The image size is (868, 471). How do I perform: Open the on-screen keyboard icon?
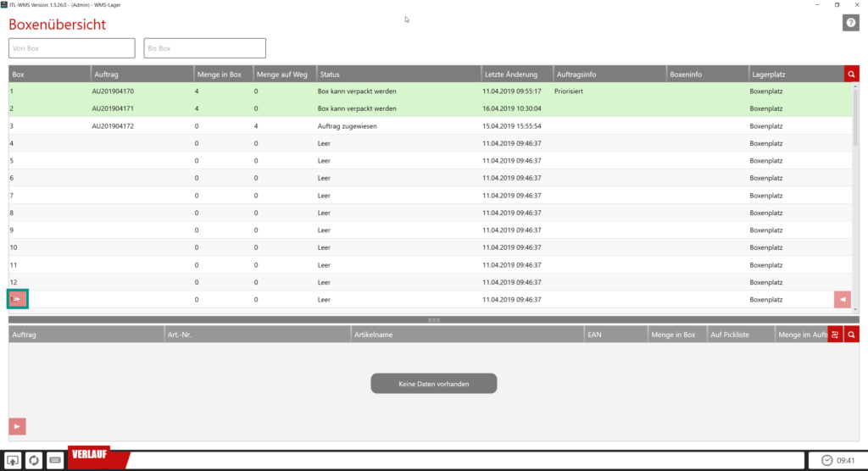point(55,460)
